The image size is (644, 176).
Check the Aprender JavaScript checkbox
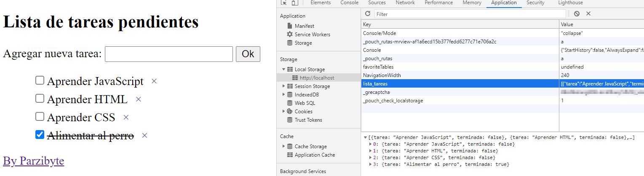point(40,80)
